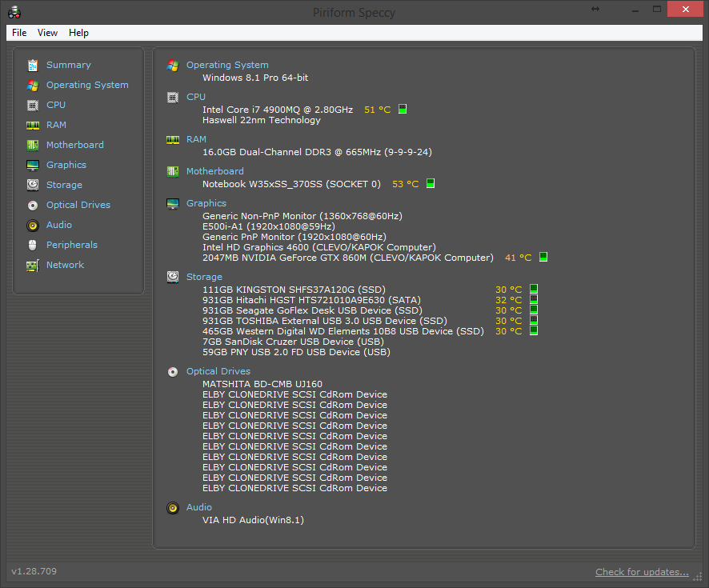The width and height of the screenshot is (709, 588).
Task: Click the Audio heading link in main panel
Action: pyautogui.click(x=199, y=507)
